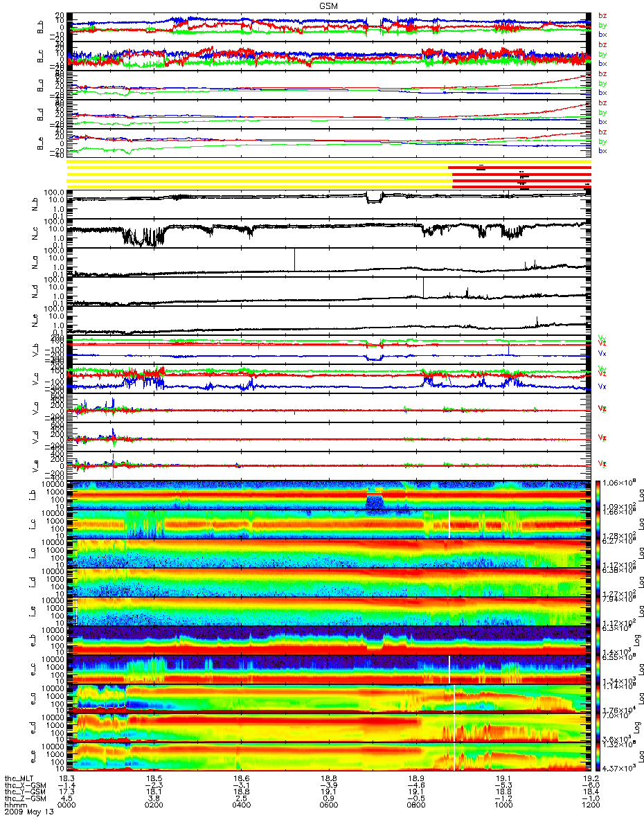644x831 pixels.
Task: Click the green by legend beside B_b
Action: pyautogui.click(x=602, y=25)
